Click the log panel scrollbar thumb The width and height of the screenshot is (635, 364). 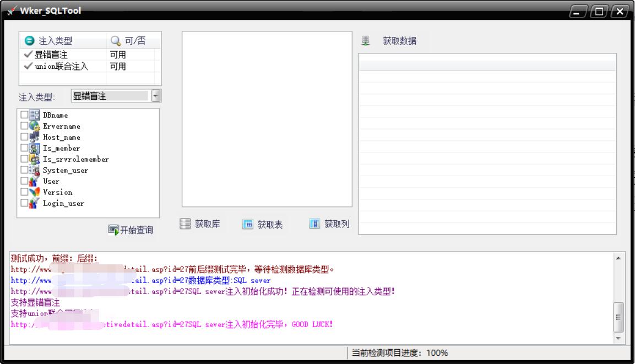tap(618, 317)
